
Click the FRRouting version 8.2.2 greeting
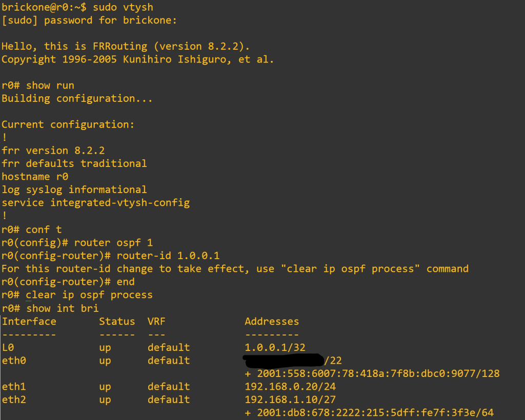125,47
